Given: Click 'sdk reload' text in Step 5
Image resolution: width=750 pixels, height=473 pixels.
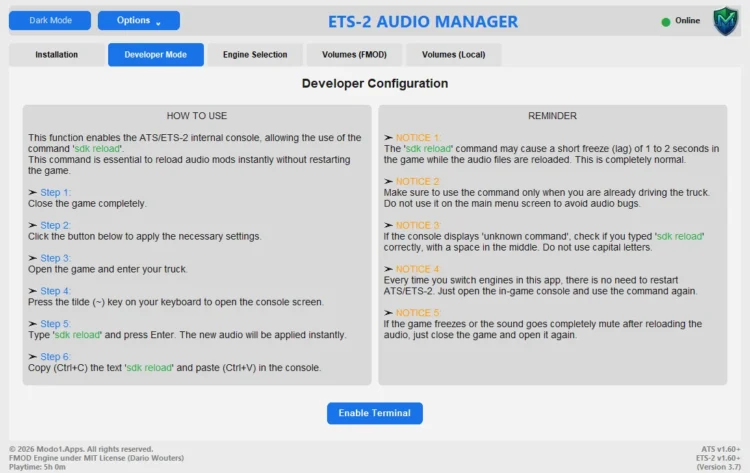Looking at the screenshot, I should click(77, 335).
